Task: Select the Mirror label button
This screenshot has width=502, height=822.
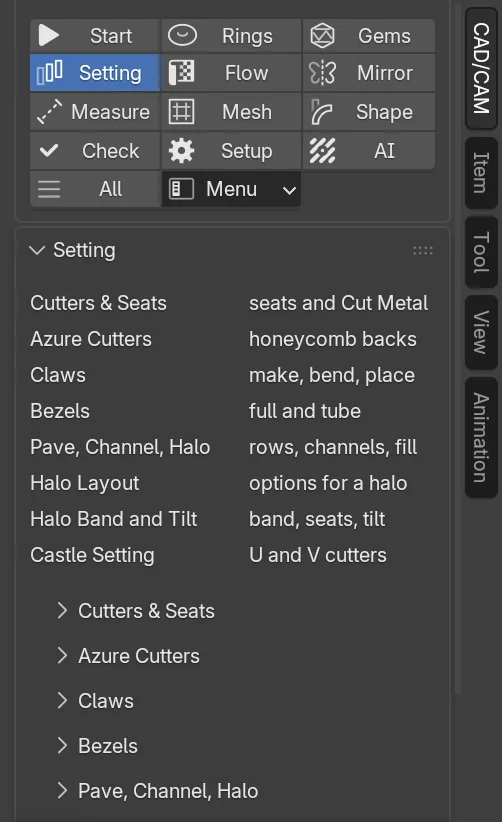Action: pos(385,73)
